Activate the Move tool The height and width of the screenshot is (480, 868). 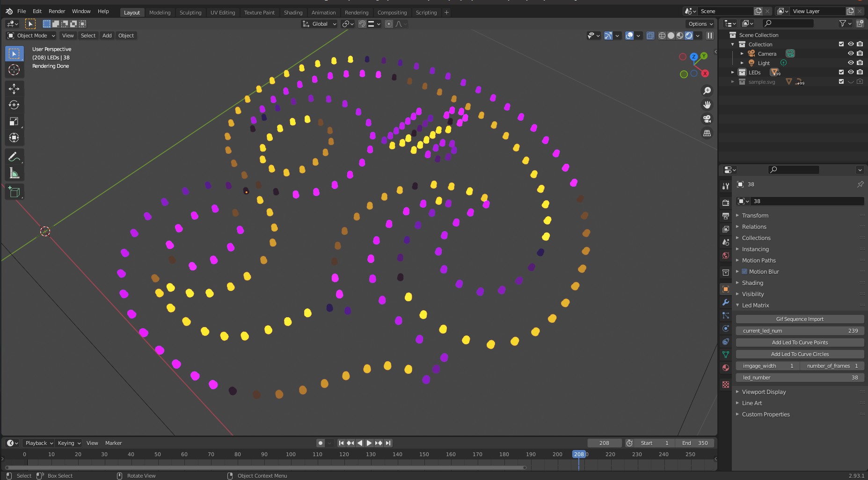pyautogui.click(x=14, y=89)
